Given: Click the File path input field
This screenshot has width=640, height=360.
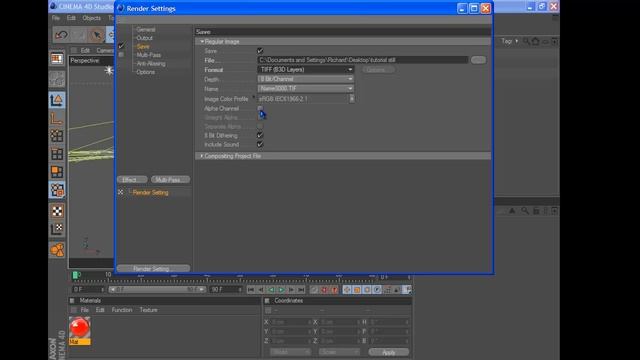Looking at the screenshot, I should pos(362,60).
